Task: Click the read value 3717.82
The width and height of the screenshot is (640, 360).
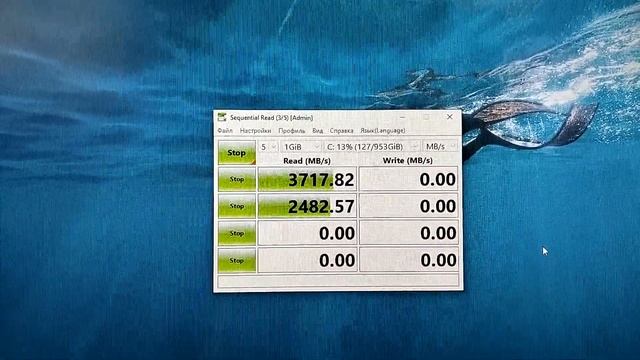Action: tap(307, 179)
